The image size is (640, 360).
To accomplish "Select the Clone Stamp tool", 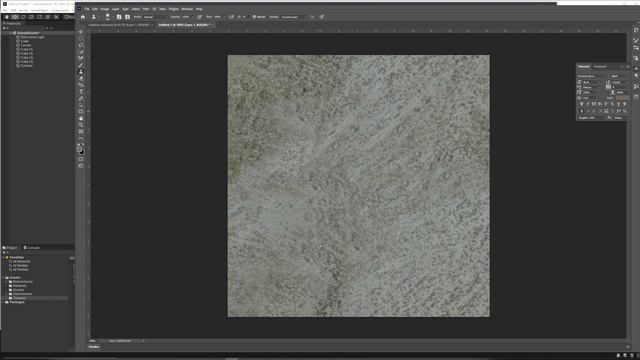I will click(x=81, y=71).
